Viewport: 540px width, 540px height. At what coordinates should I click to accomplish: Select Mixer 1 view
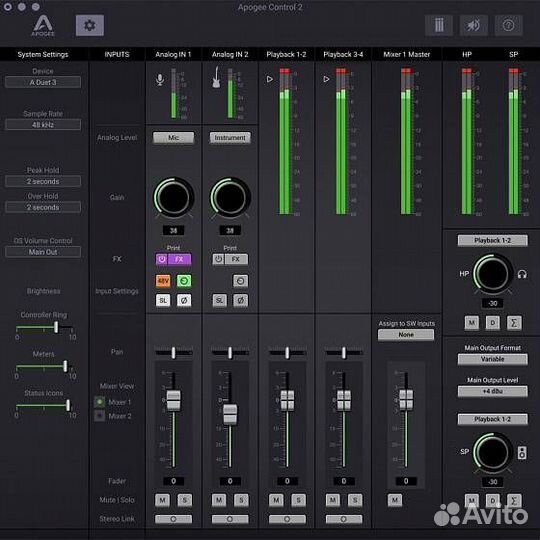coord(100,402)
